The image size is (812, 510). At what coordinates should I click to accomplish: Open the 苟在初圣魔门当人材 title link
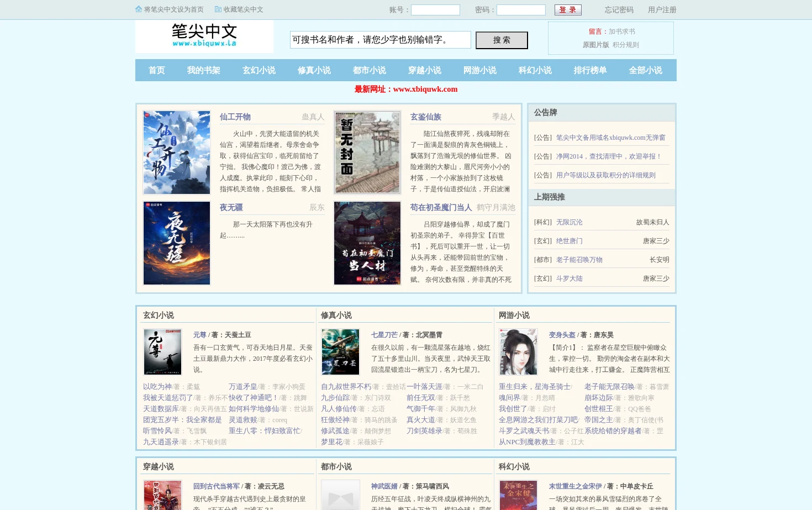(x=441, y=207)
